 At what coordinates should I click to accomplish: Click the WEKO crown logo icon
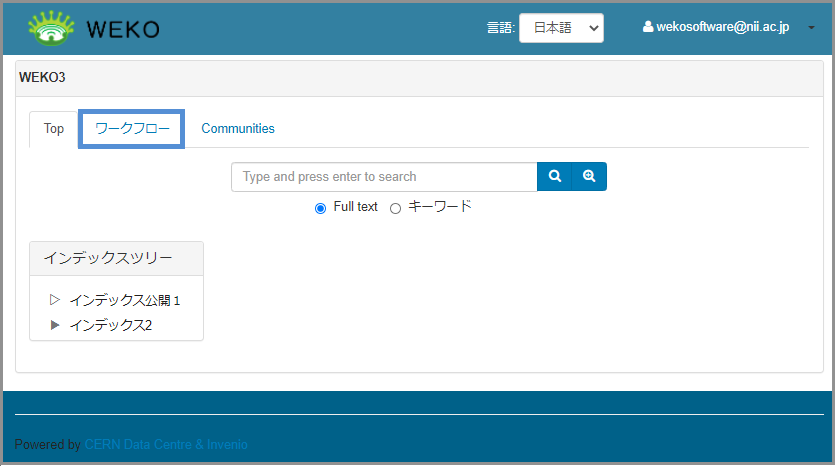(x=52, y=28)
